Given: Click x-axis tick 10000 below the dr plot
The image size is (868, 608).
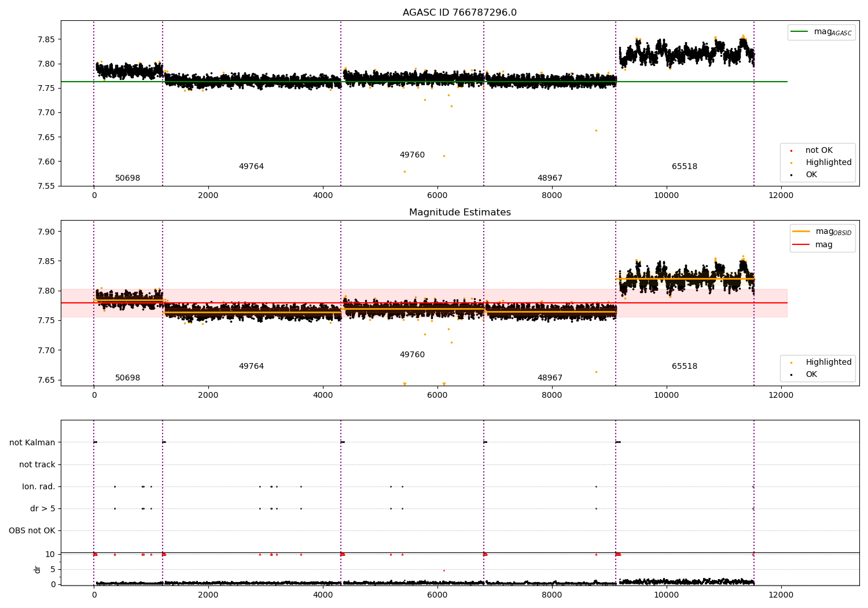Looking at the screenshot, I should click(666, 595).
